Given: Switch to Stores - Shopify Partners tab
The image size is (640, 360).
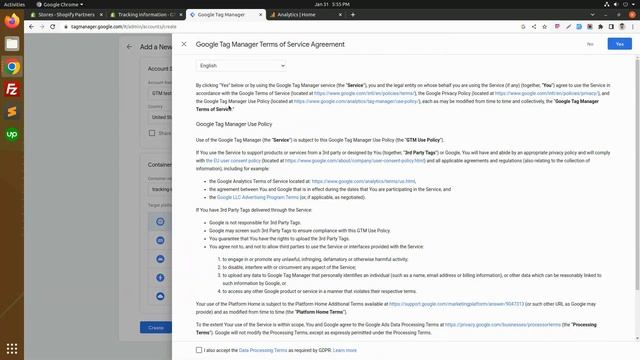Looking at the screenshot, I should (x=66, y=15).
